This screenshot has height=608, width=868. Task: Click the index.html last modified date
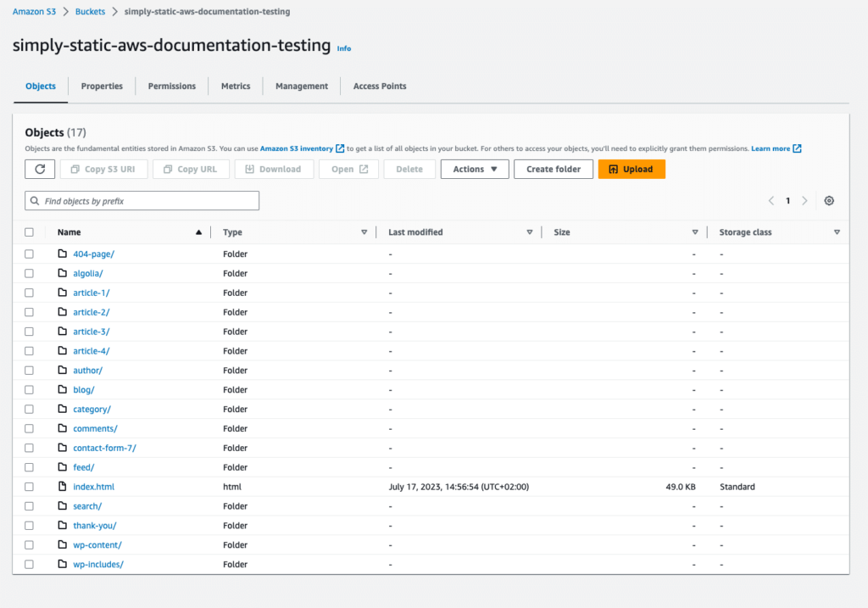(459, 487)
